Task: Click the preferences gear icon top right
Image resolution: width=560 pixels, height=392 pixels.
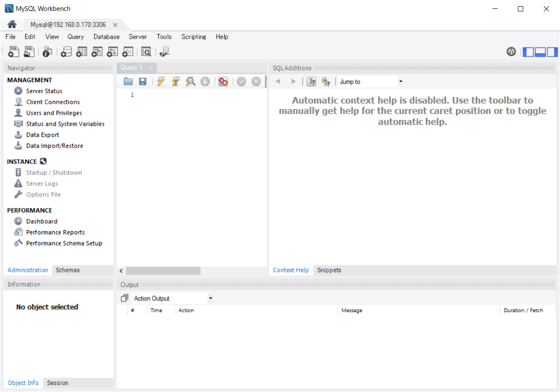Action: tap(511, 52)
